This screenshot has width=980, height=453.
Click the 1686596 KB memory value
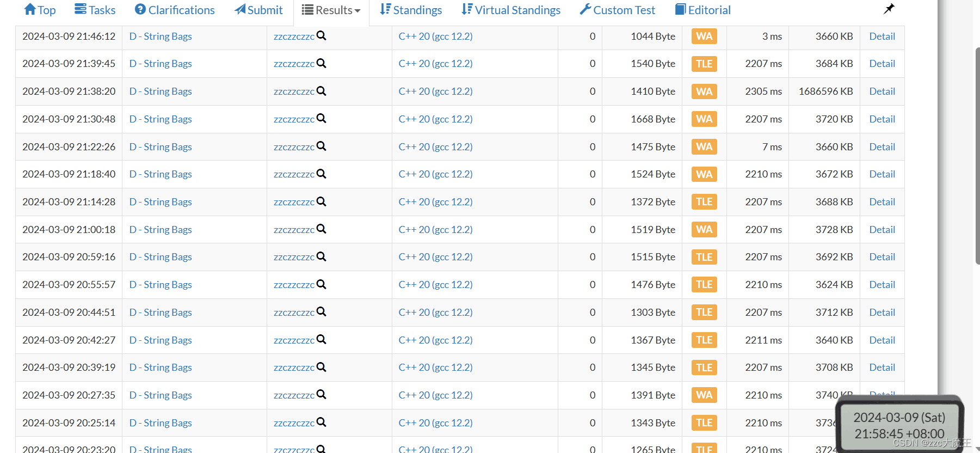point(825,91)
